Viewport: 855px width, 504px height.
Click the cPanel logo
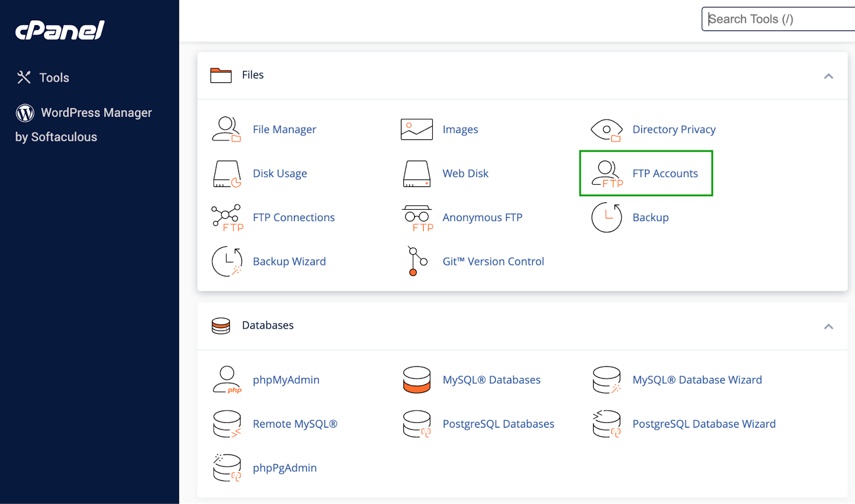(59, 30)
